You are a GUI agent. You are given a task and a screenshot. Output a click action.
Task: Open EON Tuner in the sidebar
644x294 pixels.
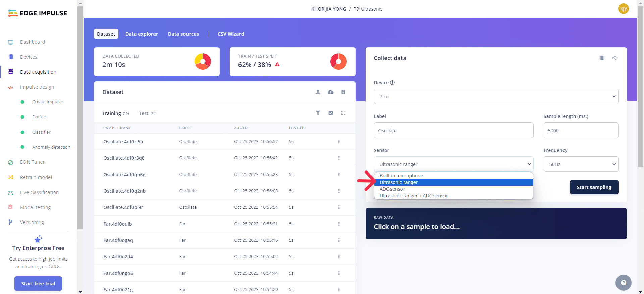[x=32, y=162]
